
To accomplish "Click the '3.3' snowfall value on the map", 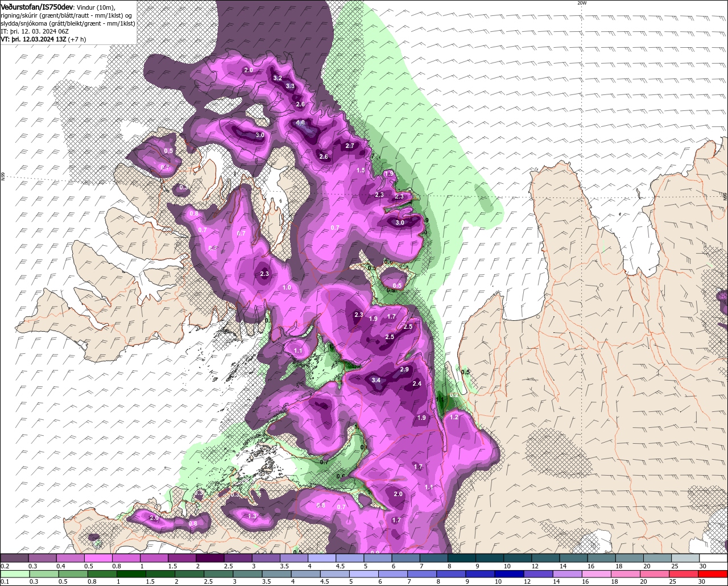I will click(290, 86).
